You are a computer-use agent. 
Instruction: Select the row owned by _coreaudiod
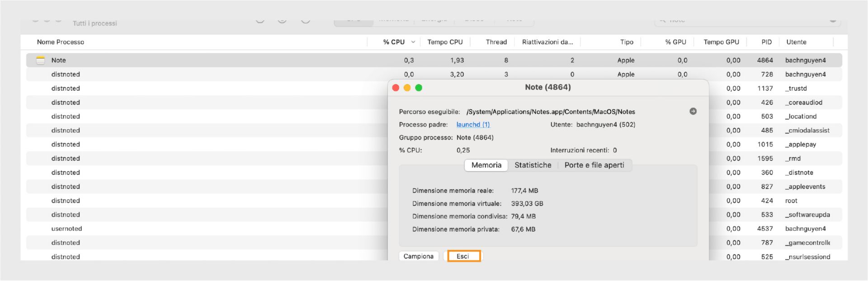(434, 102)
